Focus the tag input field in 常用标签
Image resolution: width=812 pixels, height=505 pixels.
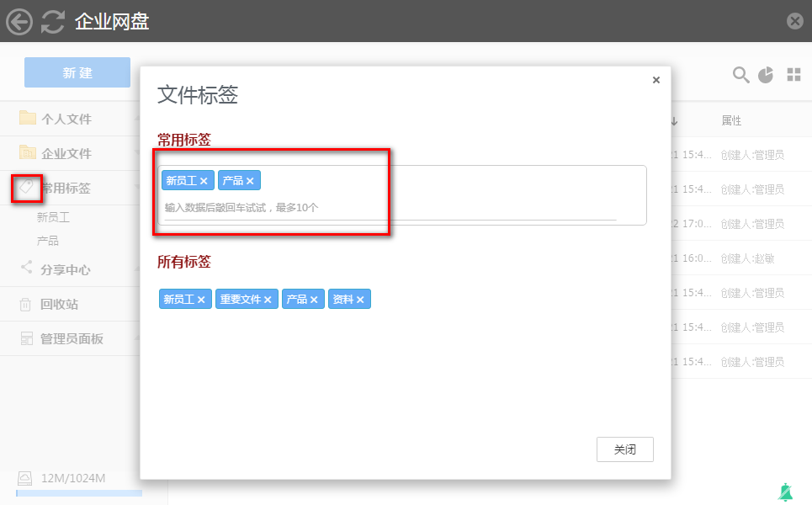(x=387, y=207)
